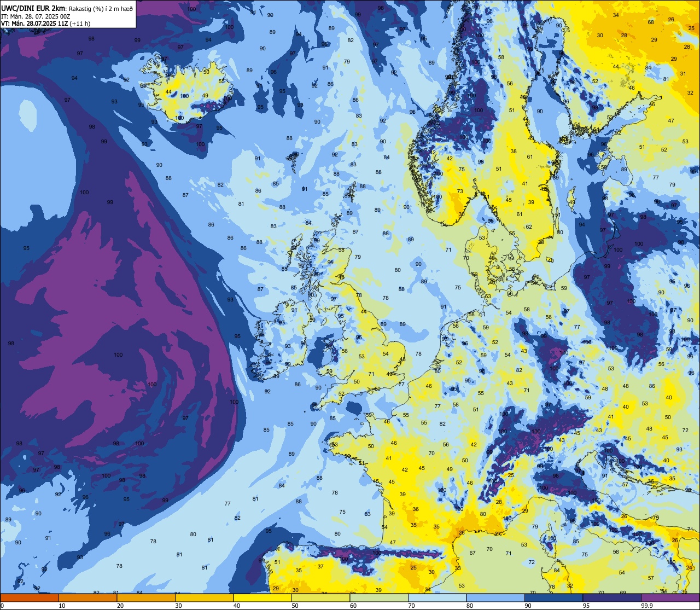Image resolution: width=700 pixels, height=610 pixels.
Task: Pick the darkest orange 0–10 legend swatch
Action: (x=30, y=597)
